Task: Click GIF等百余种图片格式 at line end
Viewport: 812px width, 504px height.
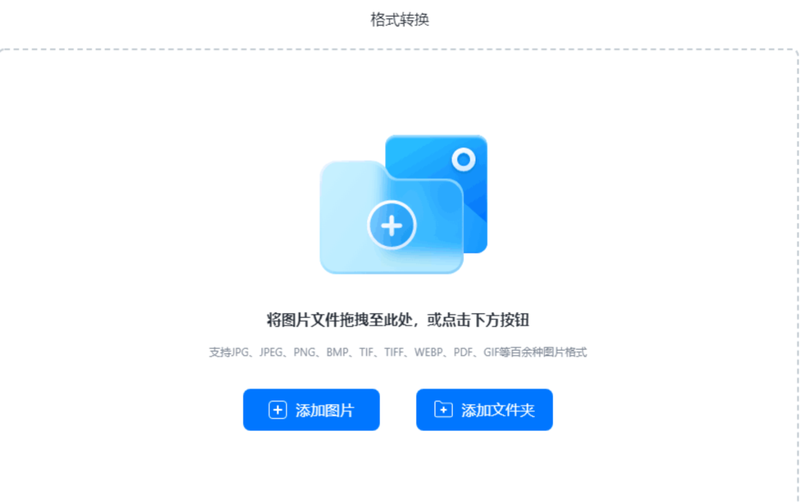Action: pos(535,352)
